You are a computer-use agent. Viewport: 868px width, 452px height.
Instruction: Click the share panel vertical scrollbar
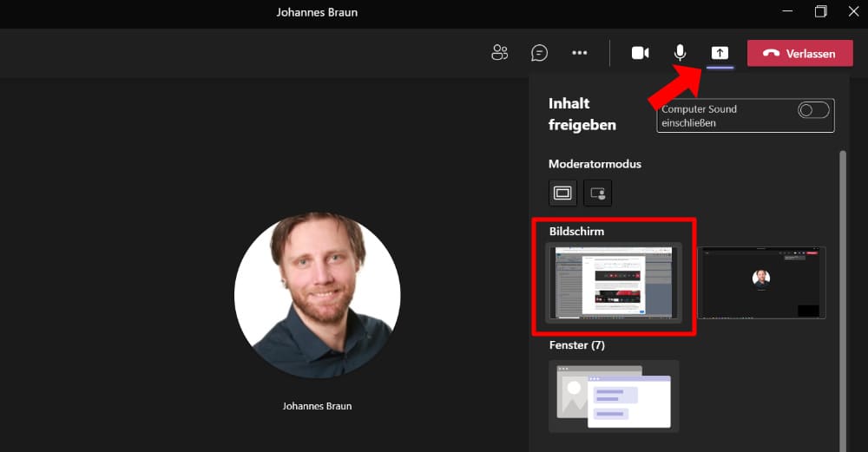pos(843,298)
